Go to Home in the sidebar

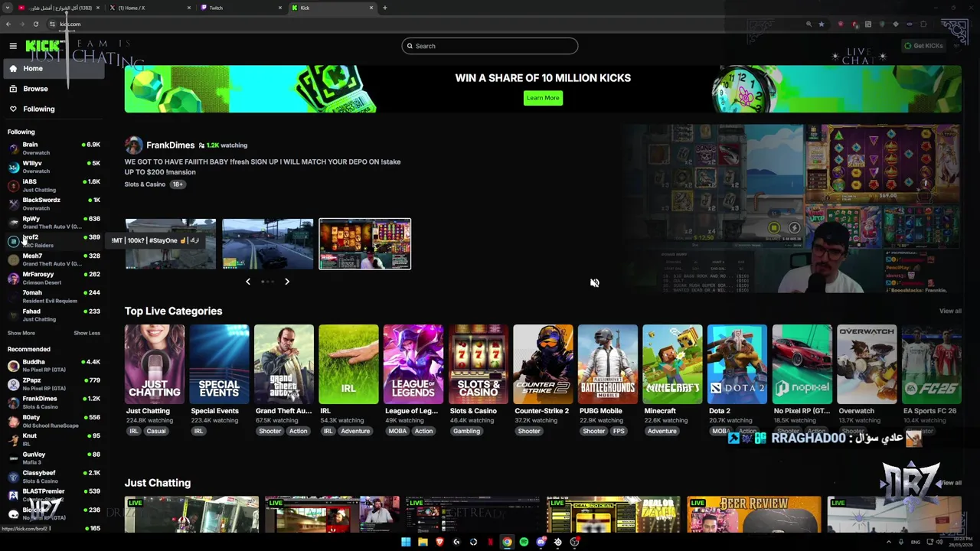click(52, 69)
